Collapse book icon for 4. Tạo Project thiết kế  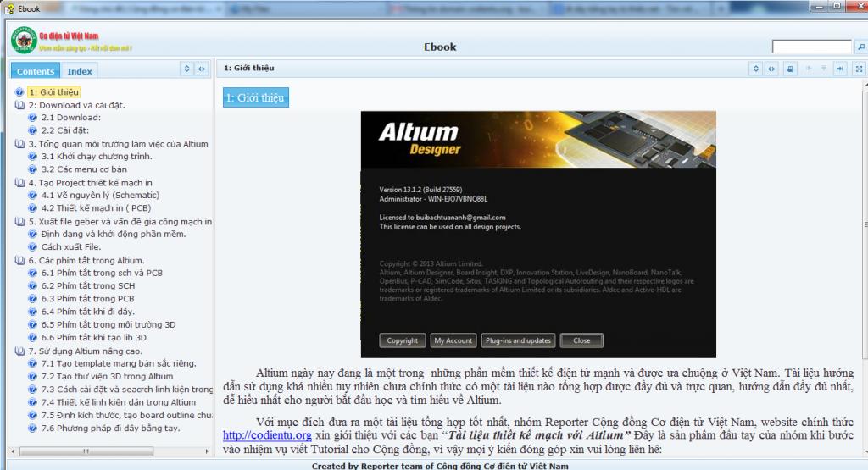point(19,182)
